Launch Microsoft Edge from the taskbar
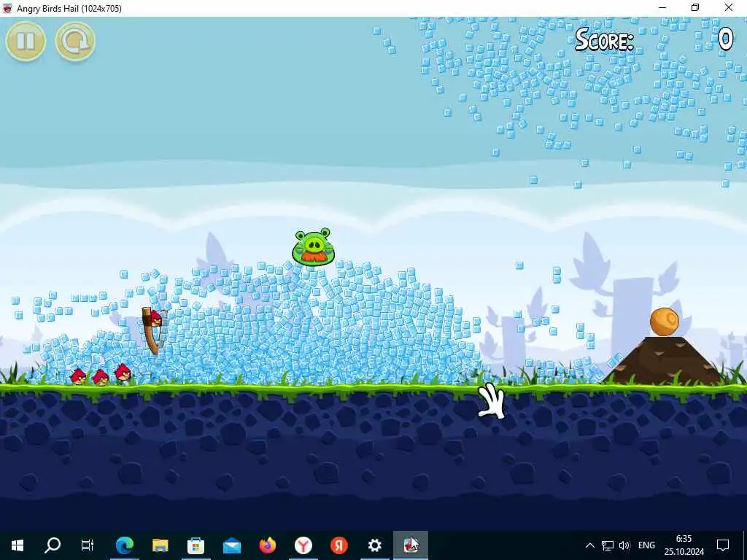Screen dimensions: 747x560 (124, 545)
